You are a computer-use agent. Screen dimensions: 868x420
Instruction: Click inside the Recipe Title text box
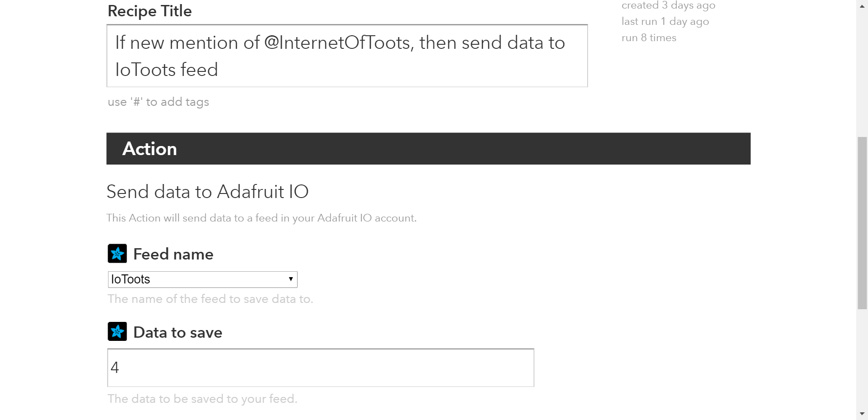tap(347, 56)
